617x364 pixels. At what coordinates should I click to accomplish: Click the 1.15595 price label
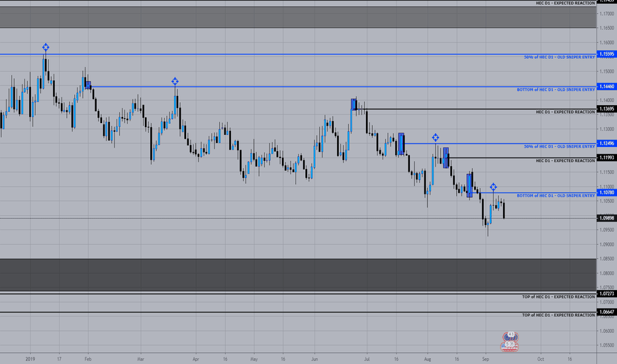606,54
